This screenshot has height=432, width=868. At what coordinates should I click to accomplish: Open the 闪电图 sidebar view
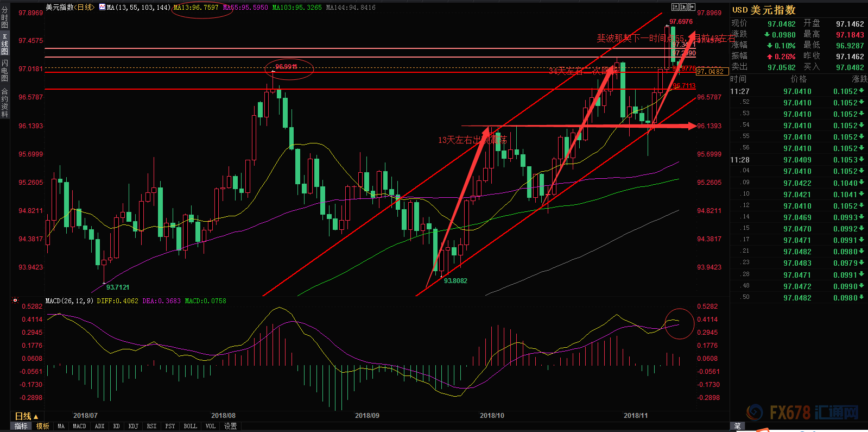point(5,71)
